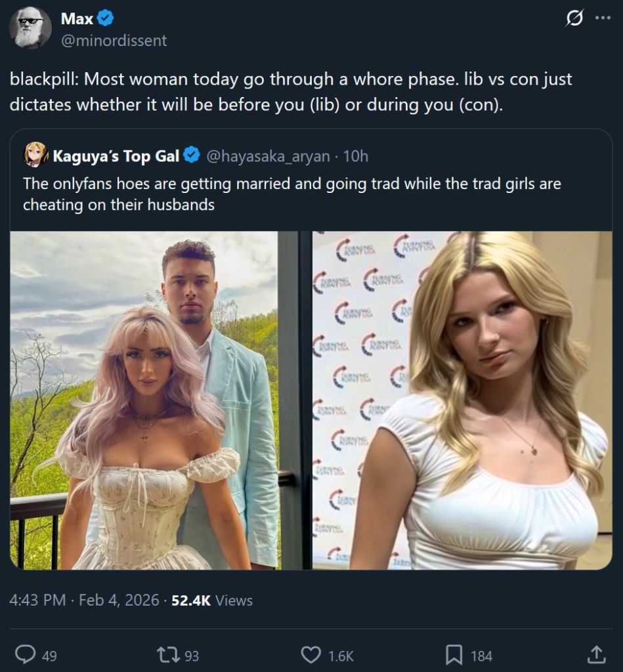Image resolution: width=623 pixels, height=672 pixels.
Task: Click the Grok icon on the post
Action: [x=574, y=20]
